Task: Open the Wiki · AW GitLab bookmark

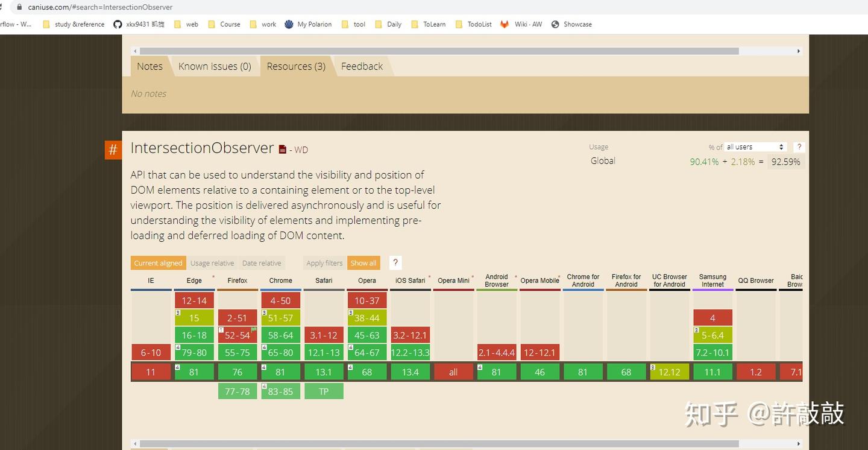Action: coord(521,24)
